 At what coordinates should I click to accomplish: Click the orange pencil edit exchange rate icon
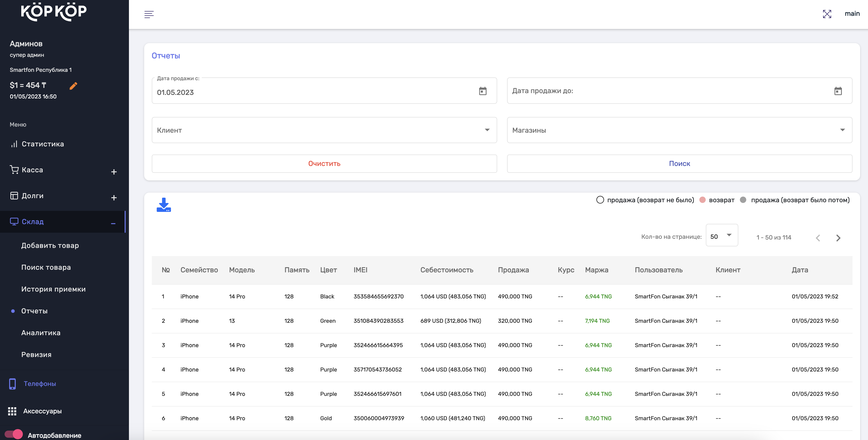[73, 86]
